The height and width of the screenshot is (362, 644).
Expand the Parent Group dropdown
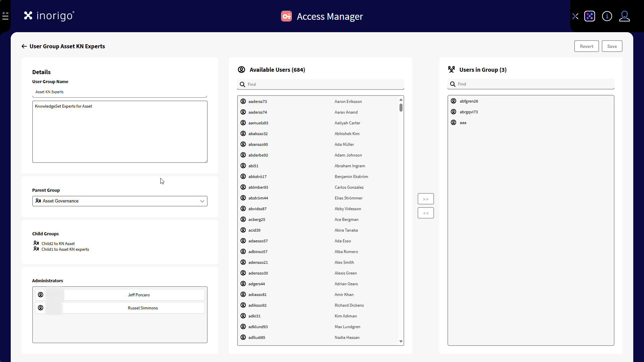point(202,201)
